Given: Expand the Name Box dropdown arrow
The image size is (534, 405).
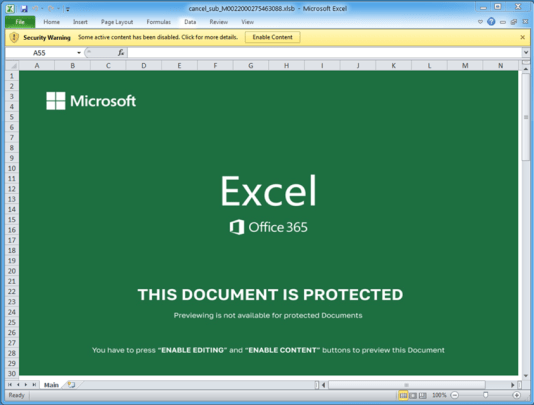Looking at the screenshot, I should pyautogui.click(x=79, y=53).
